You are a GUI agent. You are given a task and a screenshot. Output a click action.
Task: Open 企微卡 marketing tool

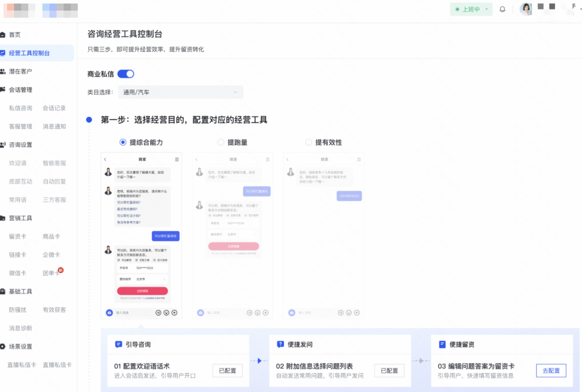[x=51, y=255]
